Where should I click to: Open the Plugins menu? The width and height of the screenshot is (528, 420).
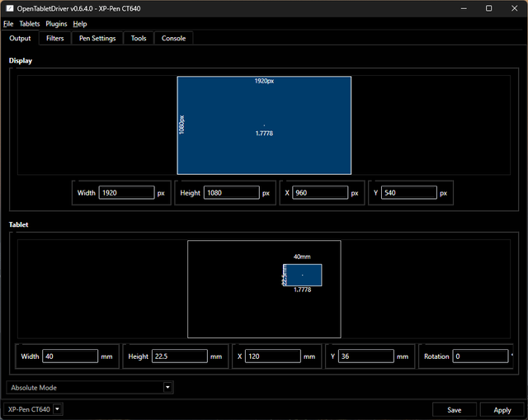coord(56,24)
